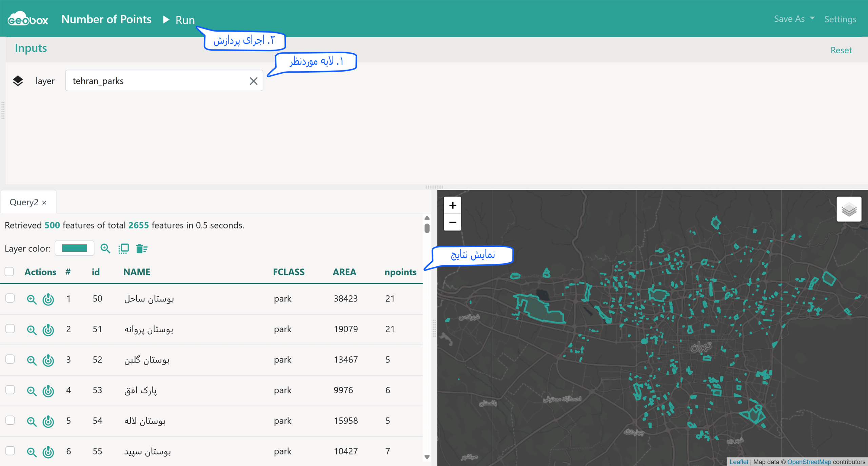Zoom to the بوستان سپید feature
This screenshot has width=868, height=466.
(x=32, y=452)
